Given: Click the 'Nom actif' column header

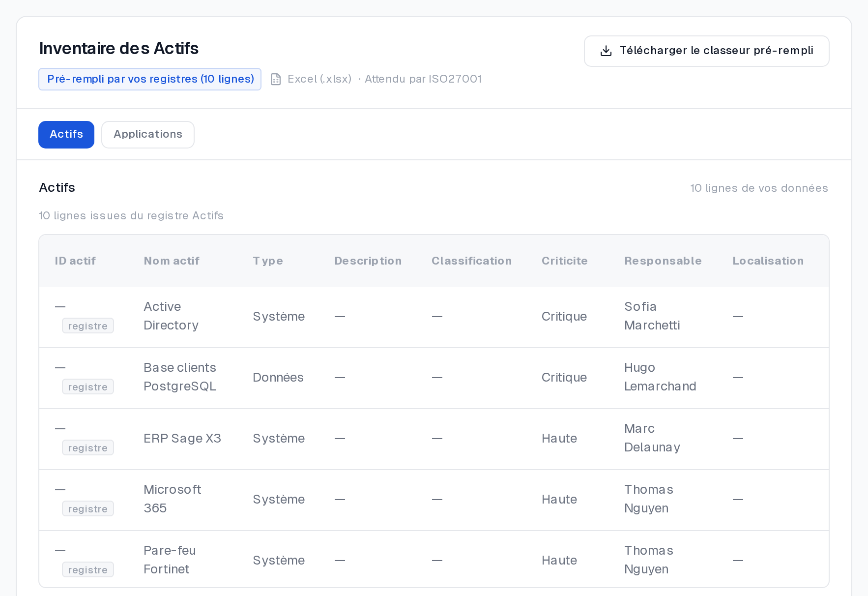Looking at the screenshot, I should 172,261.
